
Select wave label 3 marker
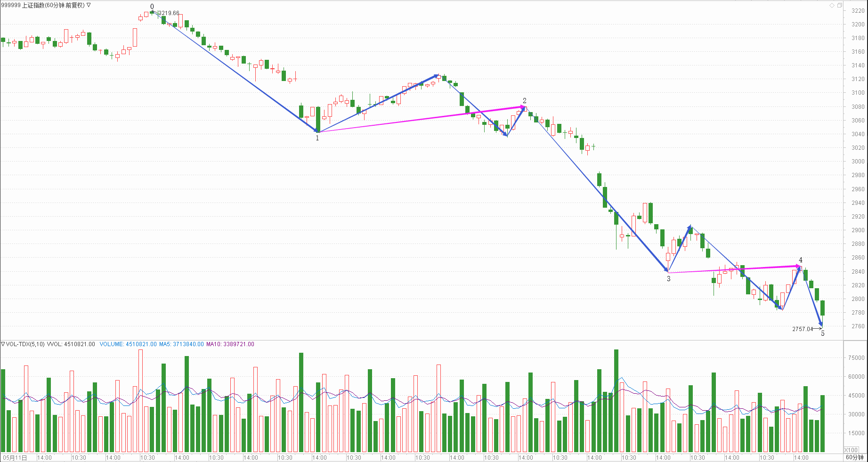[x=668, y=279]
